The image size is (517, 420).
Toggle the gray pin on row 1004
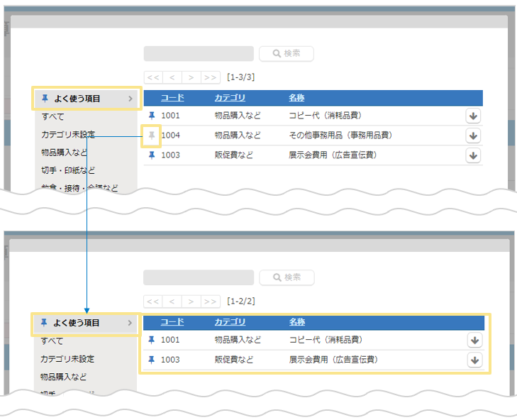click(x=151, y=135)
